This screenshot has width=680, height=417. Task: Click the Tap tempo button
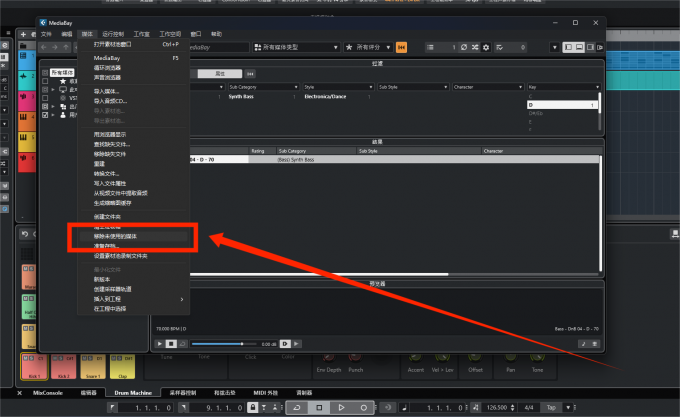pos(551,407)
